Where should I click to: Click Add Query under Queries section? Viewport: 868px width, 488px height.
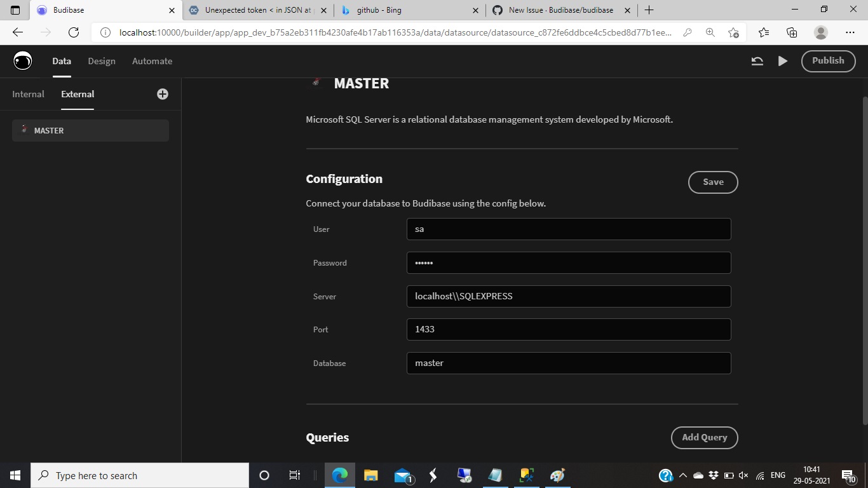[704, 437]
